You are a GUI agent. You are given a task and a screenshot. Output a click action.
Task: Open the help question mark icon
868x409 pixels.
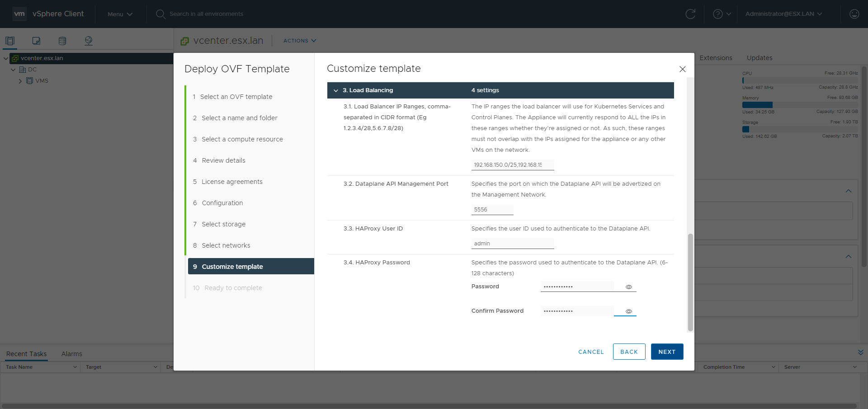point(717,14)
